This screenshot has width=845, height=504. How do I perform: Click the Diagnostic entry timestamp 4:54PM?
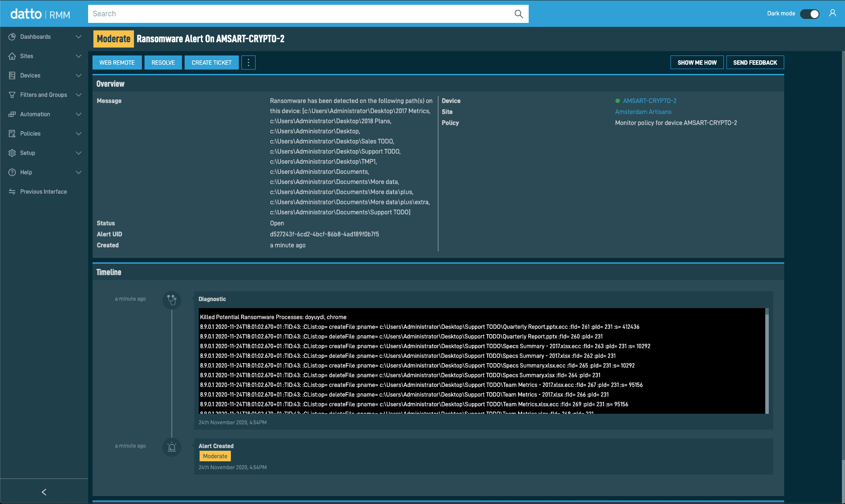coord(233,423)
